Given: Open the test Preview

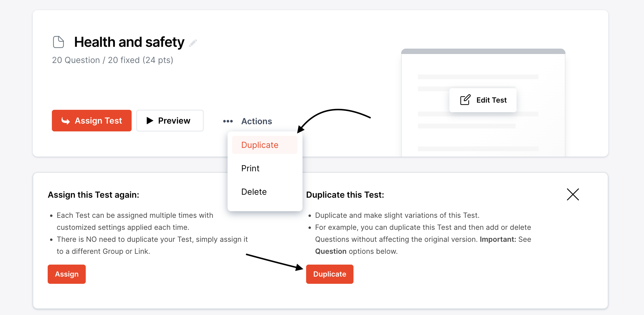Looking at the screenshot, I should pos(170,121).
